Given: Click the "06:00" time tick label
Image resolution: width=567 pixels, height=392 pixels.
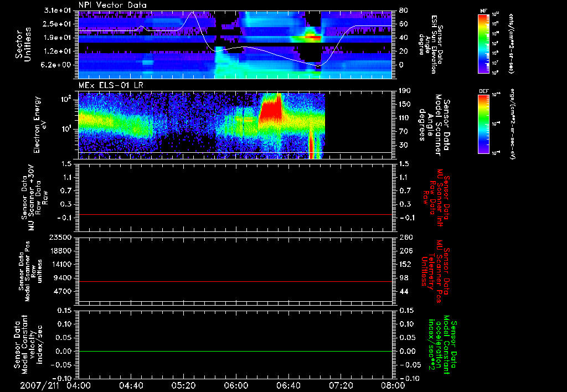Looking at the screenshot, I should [236, 385].
